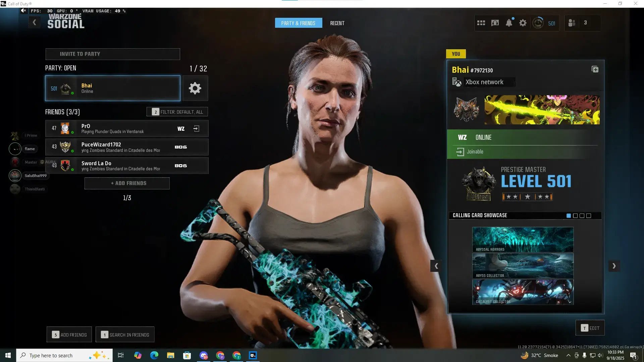The width and height of the screenshot is (644, 362).
Task: Select the second calling card showcase page indicator
Action: coord(575,216)
